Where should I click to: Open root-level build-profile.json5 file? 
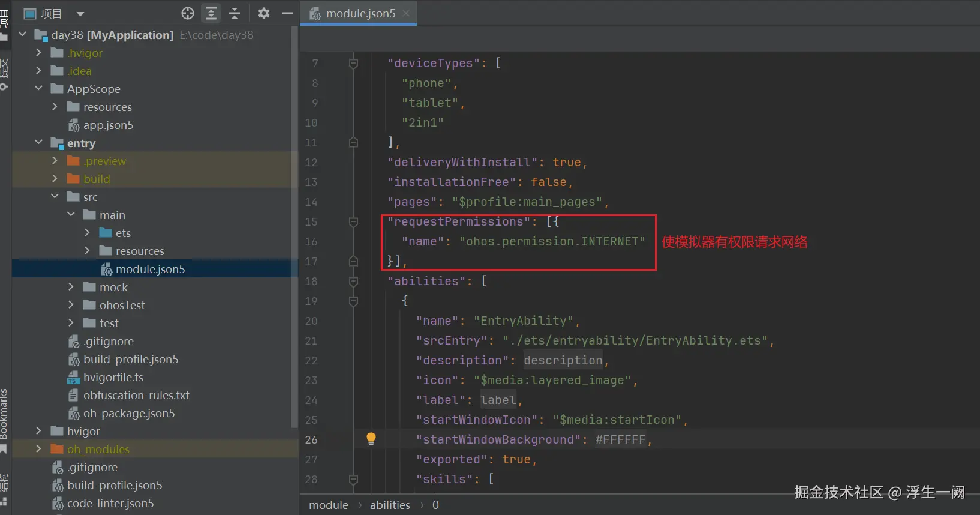tap(115, 485)
